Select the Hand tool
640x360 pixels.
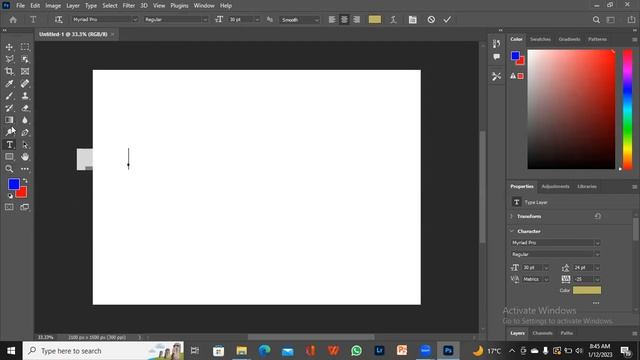click(x=25, y=157)
